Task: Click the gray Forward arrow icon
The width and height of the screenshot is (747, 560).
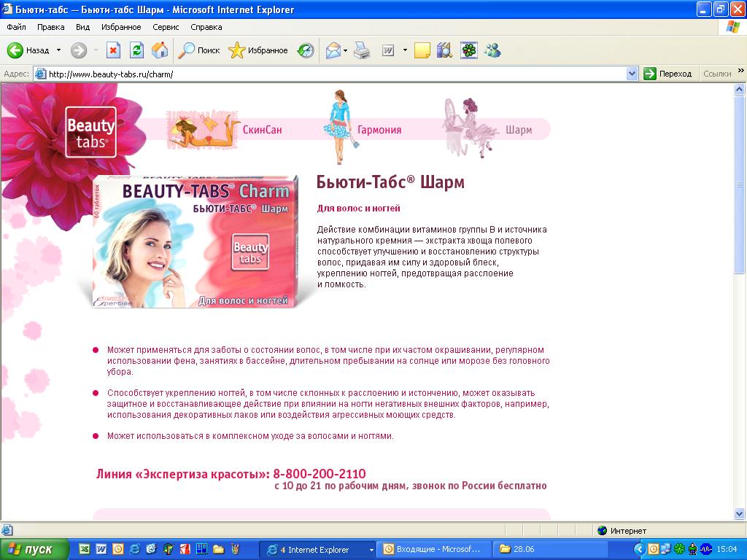Action: coord(79,50)
